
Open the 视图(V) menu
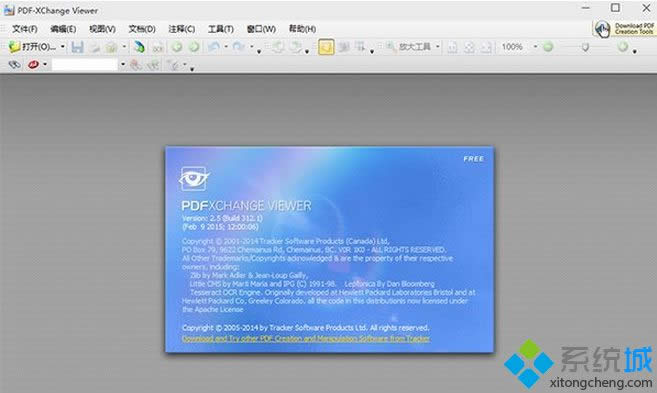102,29
